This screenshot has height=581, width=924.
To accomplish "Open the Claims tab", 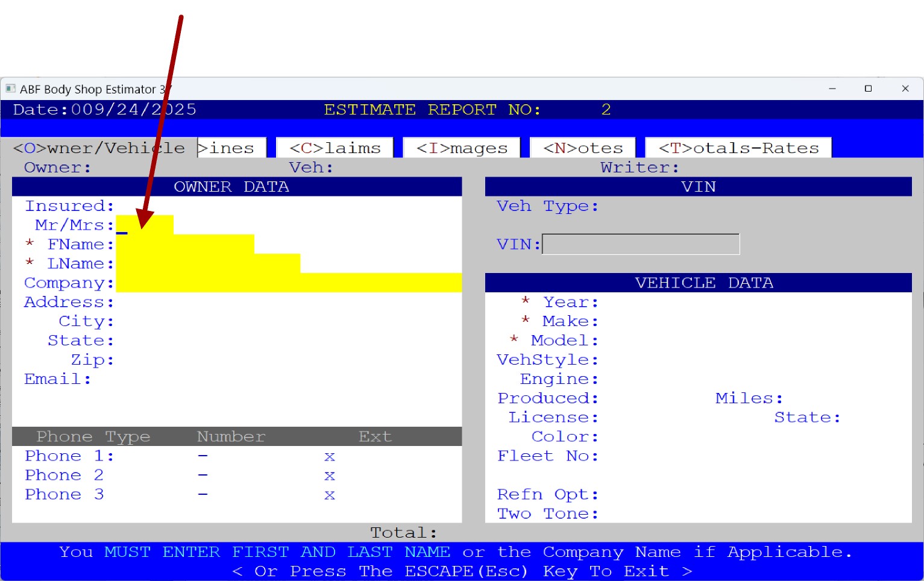I will 335,148.
